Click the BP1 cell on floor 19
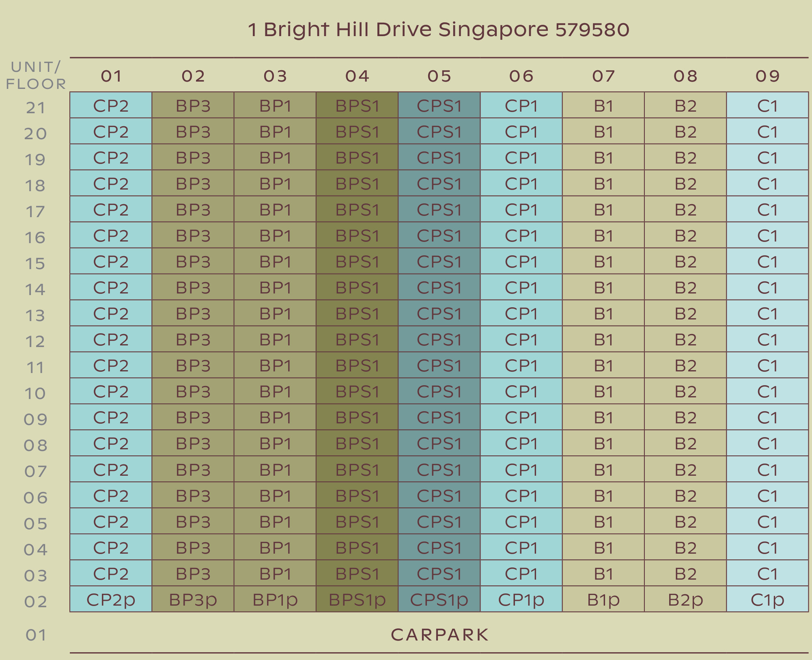The height and width of the screenshot is (660, 812). [x=275, y=157]
